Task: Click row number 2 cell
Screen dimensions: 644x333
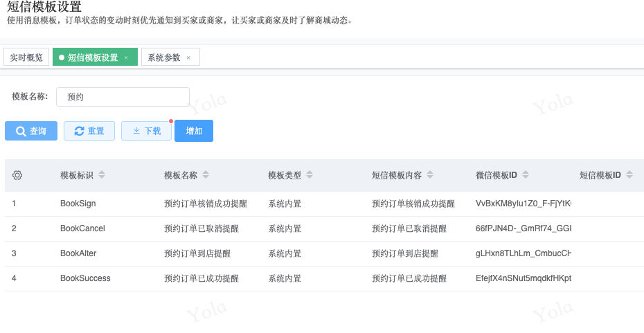Action: 14,228
